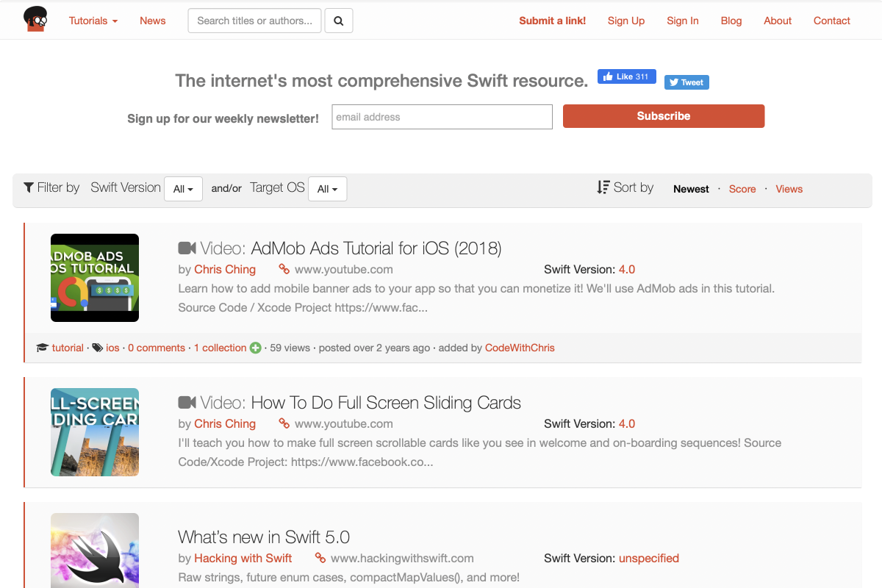Viewport: 882px width, 588px height.
Task: Open www.youtube.com link on Sliding Cards entry
Action: coord(344,423)
